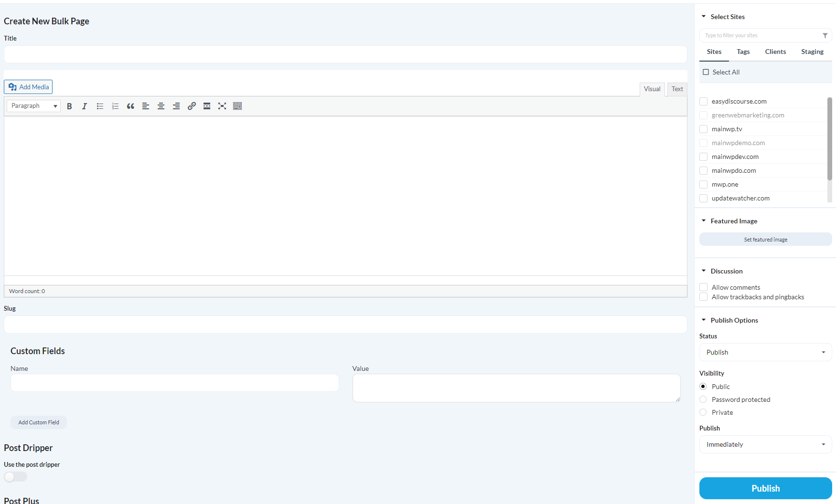
Task: Enable Allow comments under Discussion
Action: [x=703, y=287]
